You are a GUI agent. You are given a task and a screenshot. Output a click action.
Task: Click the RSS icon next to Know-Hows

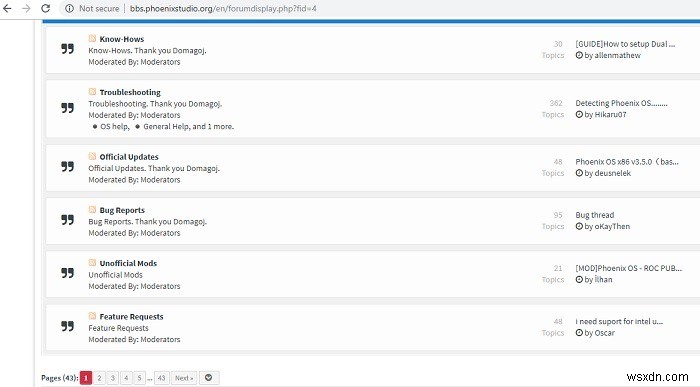[92, 38]
